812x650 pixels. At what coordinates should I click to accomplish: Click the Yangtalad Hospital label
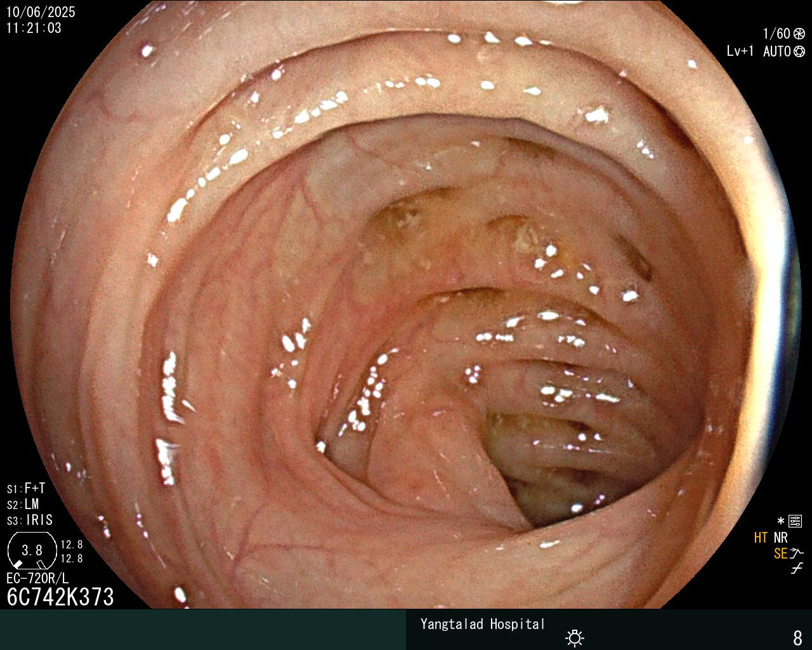point(483,625)
